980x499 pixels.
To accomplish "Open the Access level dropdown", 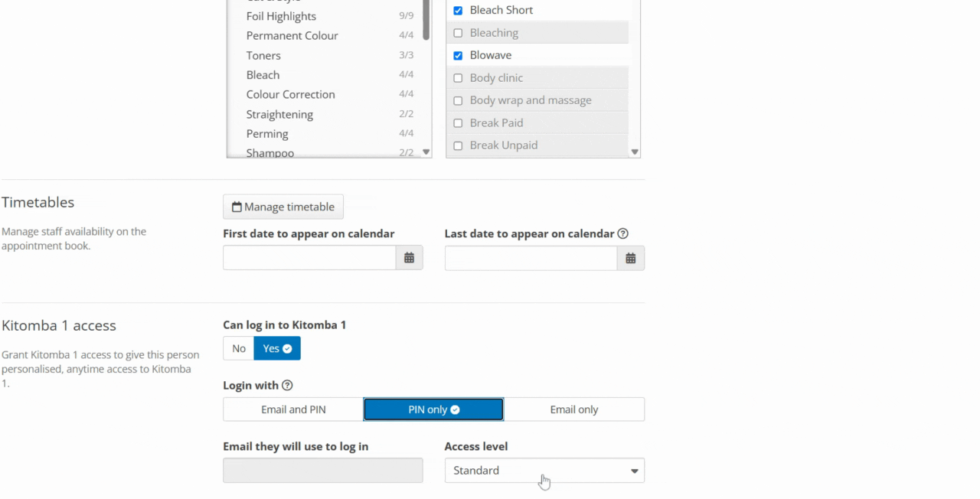I will pos(544,470).
